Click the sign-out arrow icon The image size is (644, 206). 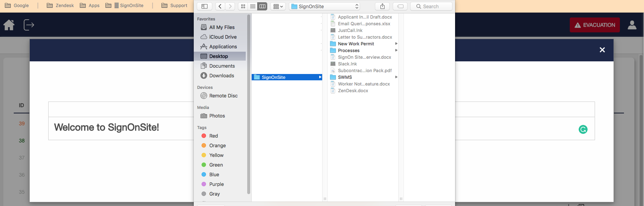(x=29, y=25)
